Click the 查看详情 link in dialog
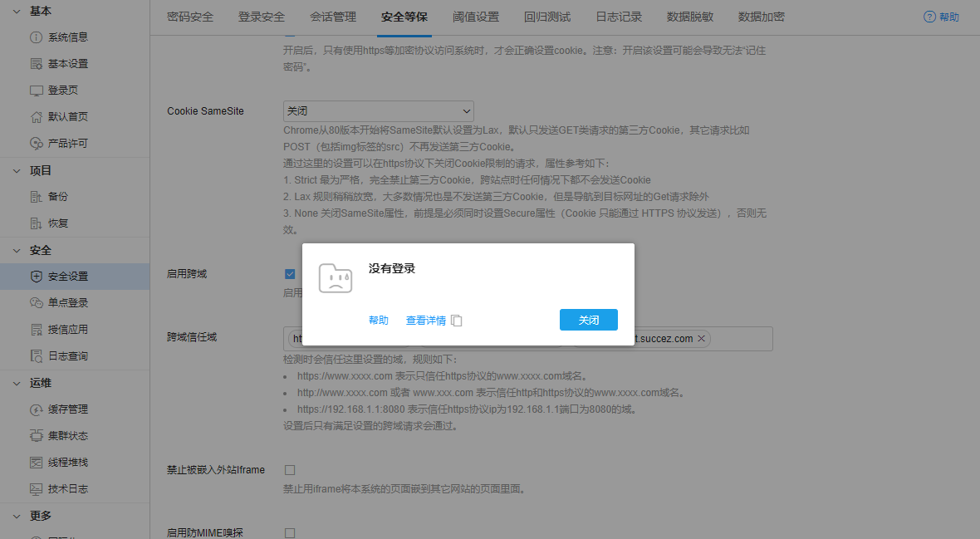 click(427, 319)
